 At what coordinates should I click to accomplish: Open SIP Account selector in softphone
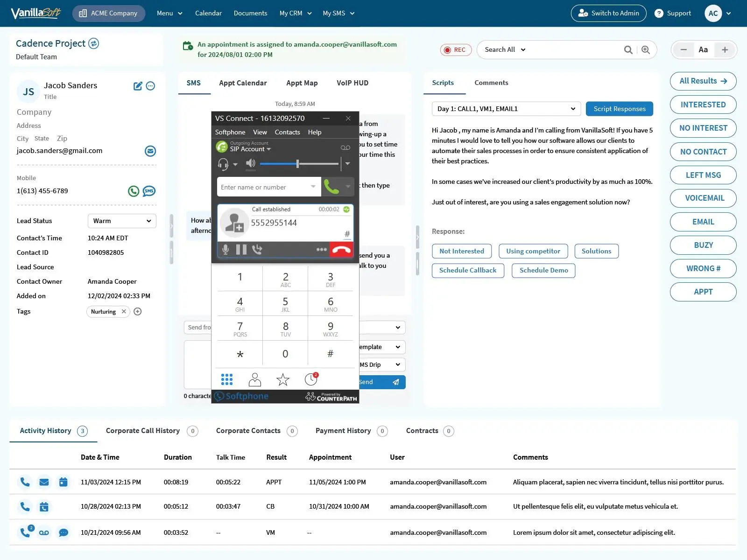point(250,149)
